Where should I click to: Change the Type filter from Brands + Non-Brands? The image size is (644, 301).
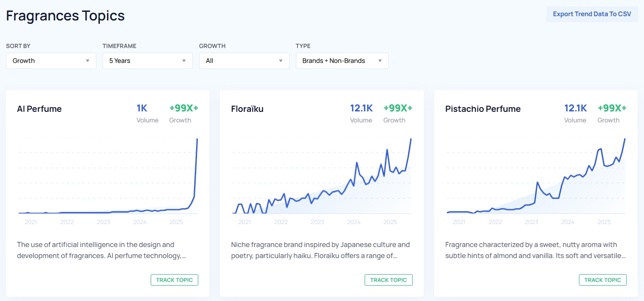click(341, 61)
